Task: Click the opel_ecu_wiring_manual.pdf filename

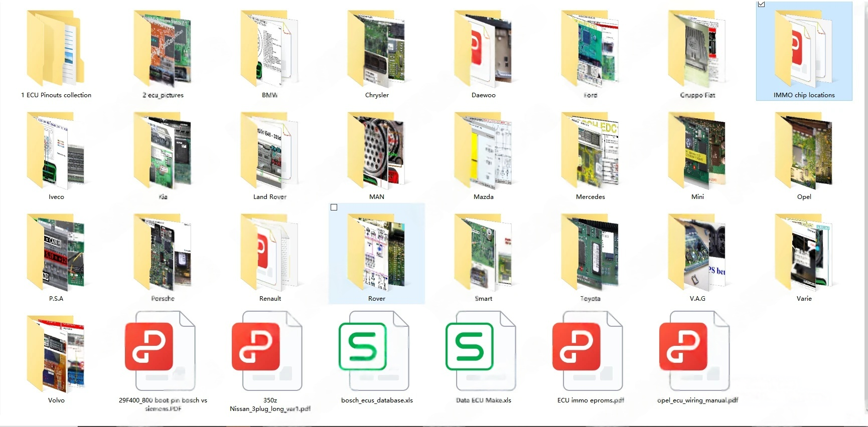Action: (x=697, y=400)
